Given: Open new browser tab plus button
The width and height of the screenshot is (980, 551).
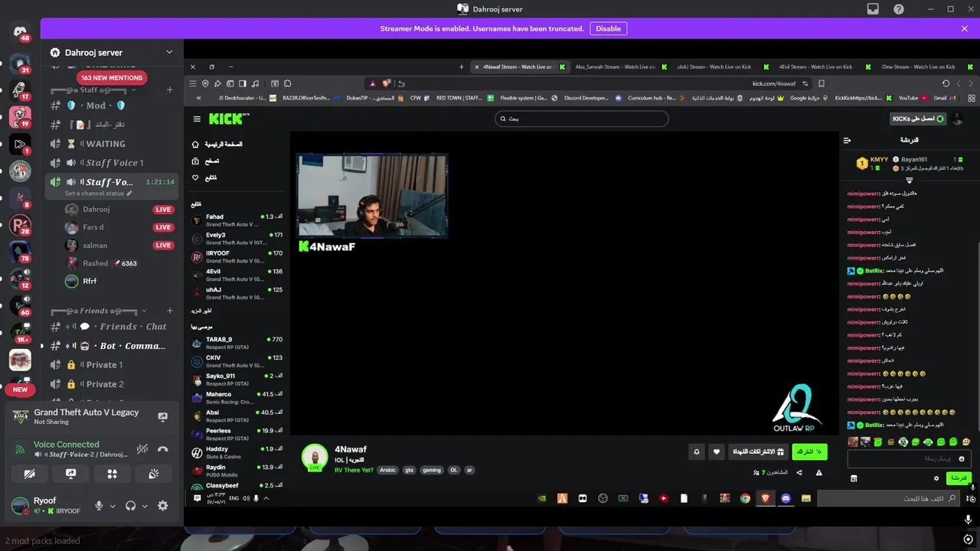Looking at the screenshot, I should point(462,67).
